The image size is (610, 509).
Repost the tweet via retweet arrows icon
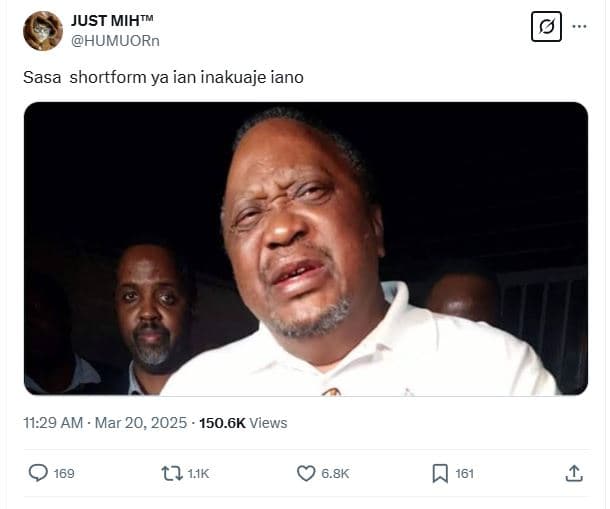pyautogui.click(x=172, y=473)
